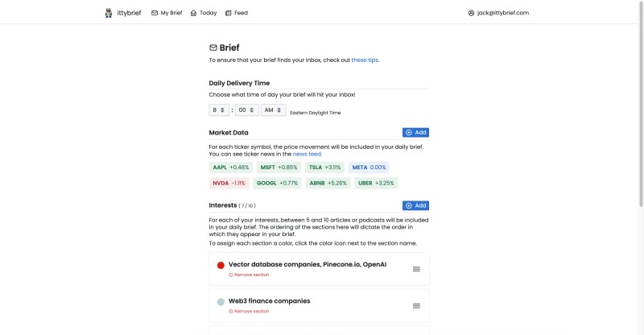
Task: Remove the Vector database companies section
Action: coord(249,275)
